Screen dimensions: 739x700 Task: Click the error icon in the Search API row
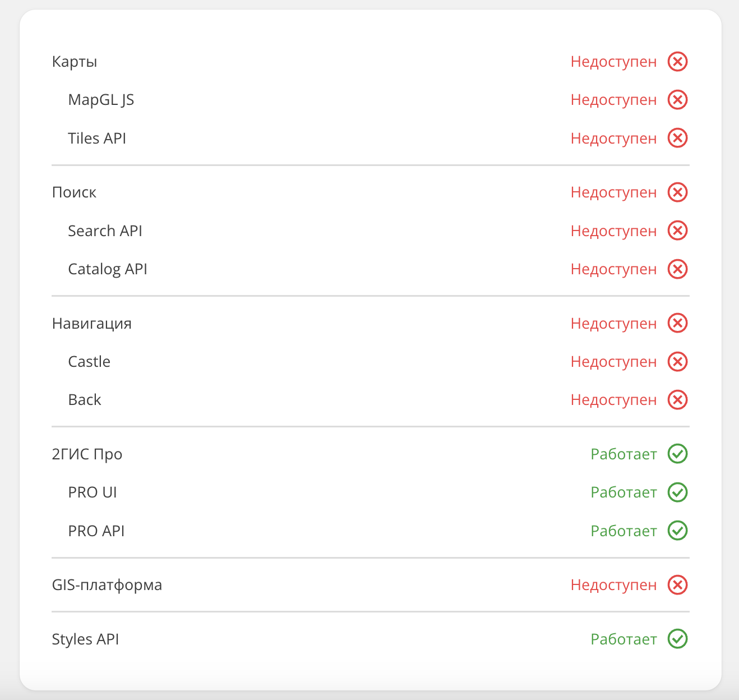tap(677, 231)
